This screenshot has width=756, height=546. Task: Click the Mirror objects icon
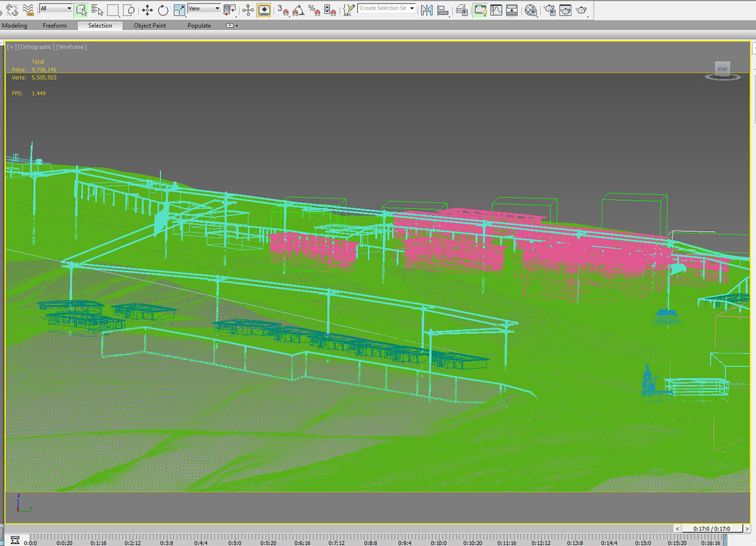(427, 9)
